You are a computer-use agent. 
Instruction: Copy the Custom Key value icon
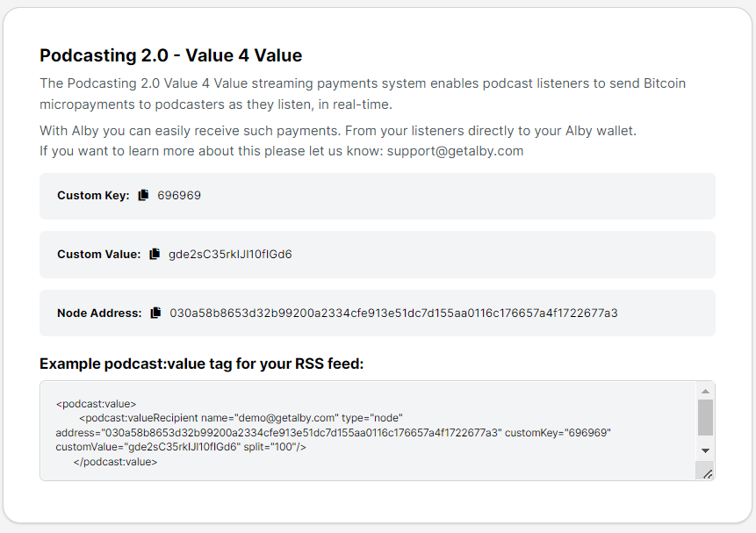[143, 195]
